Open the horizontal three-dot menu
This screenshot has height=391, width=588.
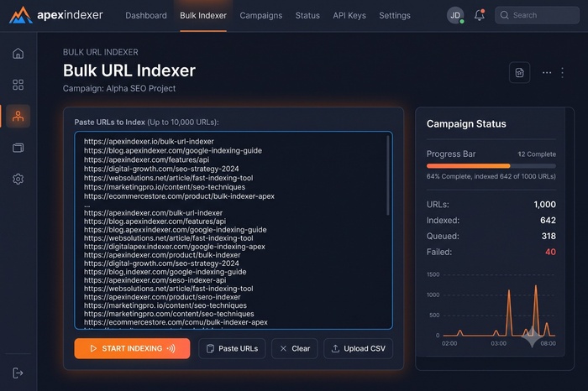(547, 72)
